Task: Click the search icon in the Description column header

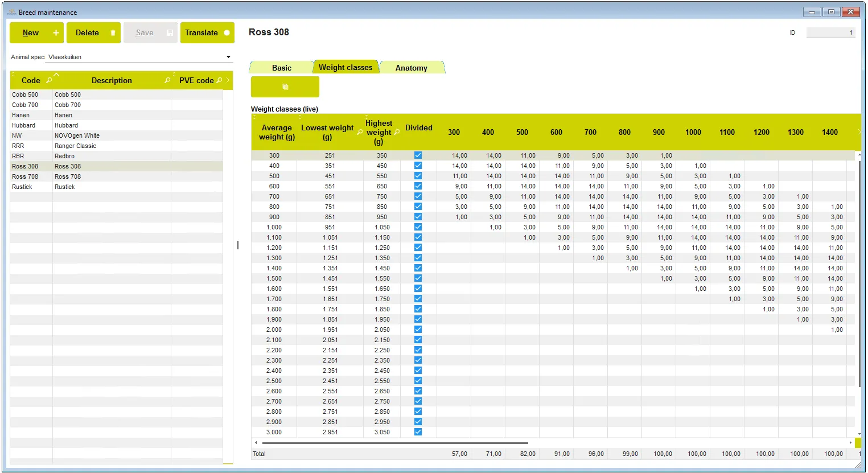Action: [x=167, y=80]
